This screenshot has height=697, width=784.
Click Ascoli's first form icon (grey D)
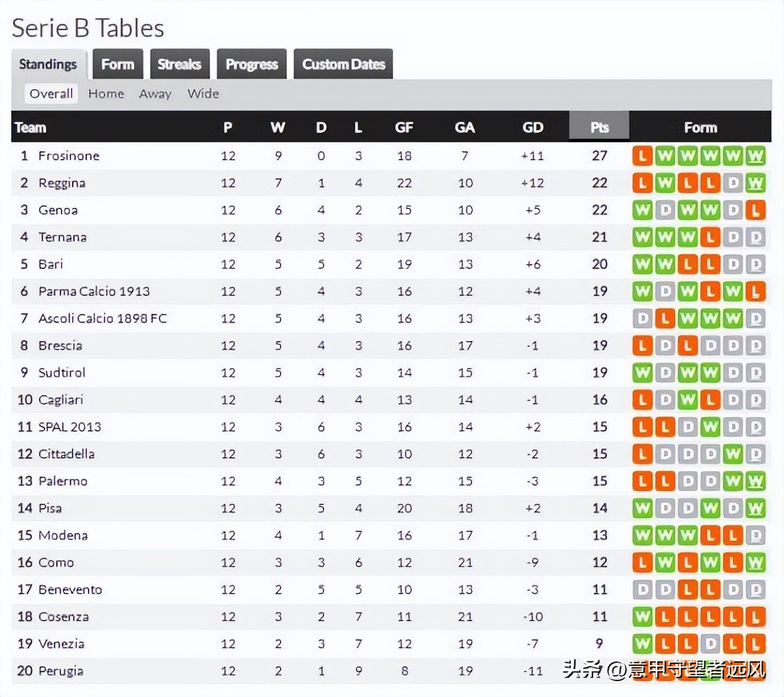pyautogui.click(x=642, y=319)
